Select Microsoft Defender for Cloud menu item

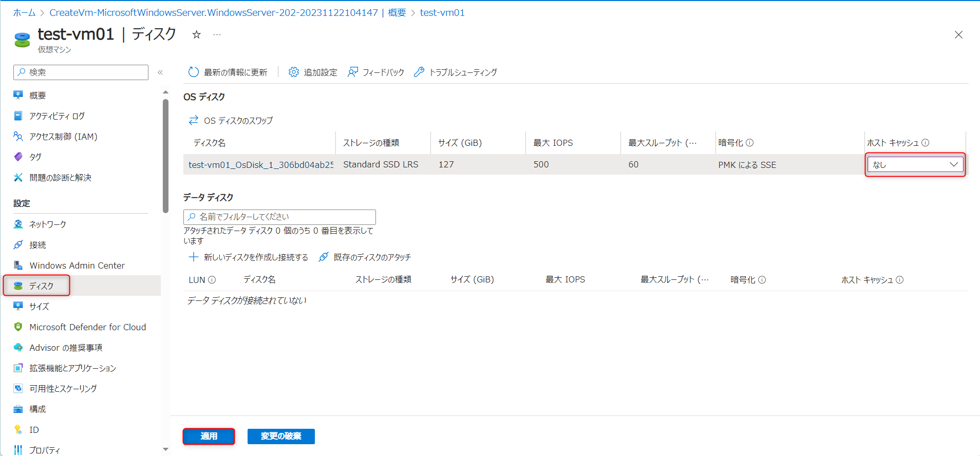tap(87, 327)
